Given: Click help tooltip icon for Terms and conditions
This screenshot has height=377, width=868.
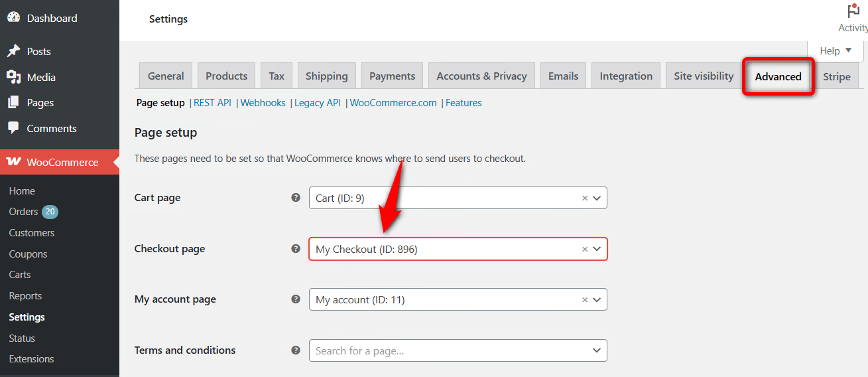Looking at the screenshot, I should [296, 350].
